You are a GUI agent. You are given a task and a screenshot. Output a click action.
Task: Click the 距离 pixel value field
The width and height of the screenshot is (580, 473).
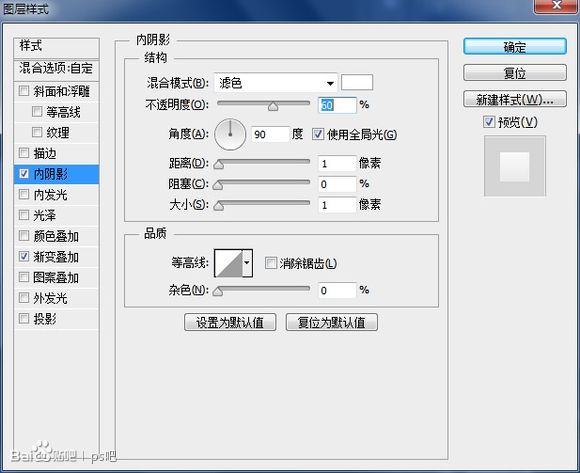(x=337, y=163)
